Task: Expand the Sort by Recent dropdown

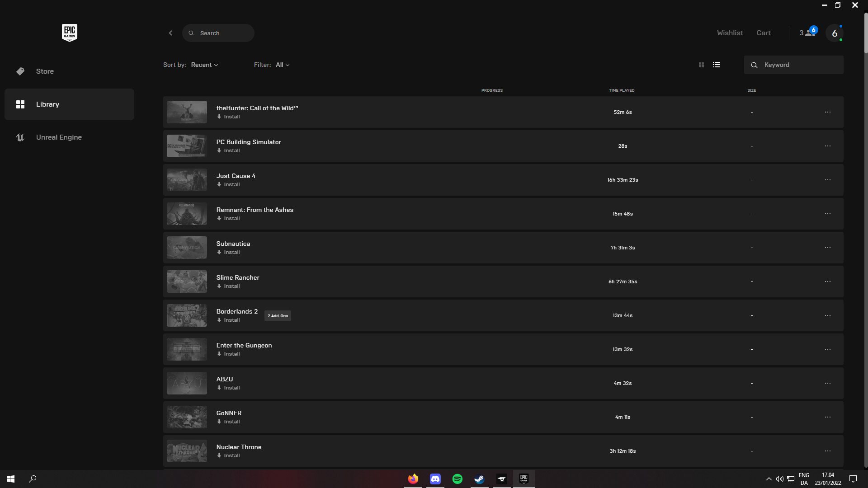Action: click(204, 65)
